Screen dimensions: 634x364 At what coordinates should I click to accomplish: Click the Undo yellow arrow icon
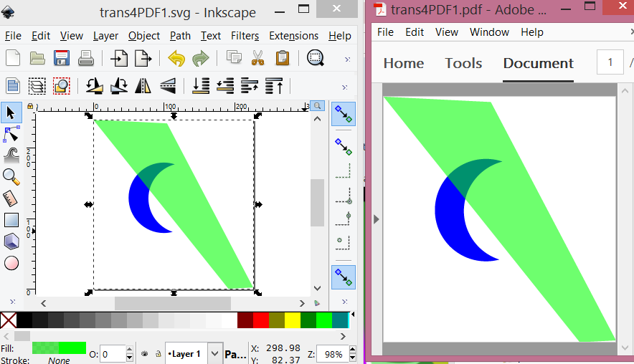point(176,59)
